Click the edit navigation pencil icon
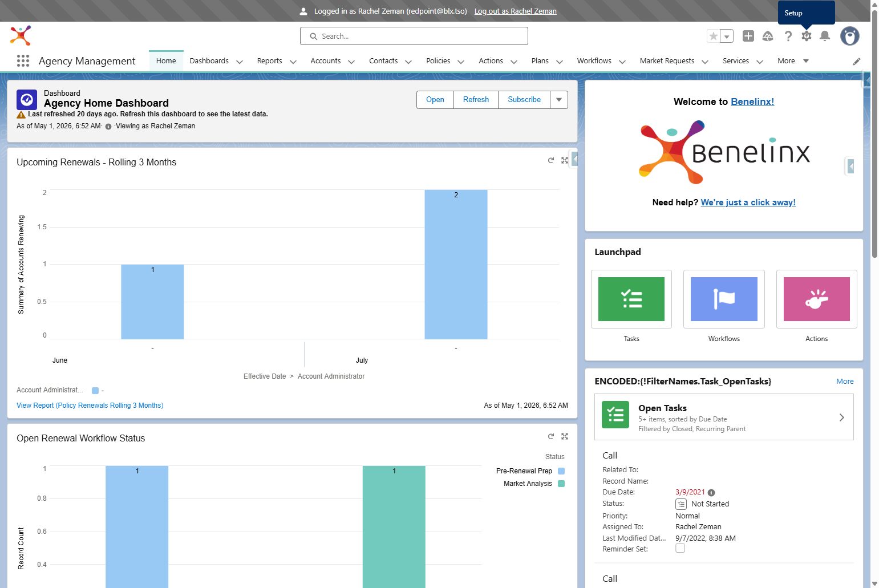Viewport: 879px width, 588px height. [857, 62]
